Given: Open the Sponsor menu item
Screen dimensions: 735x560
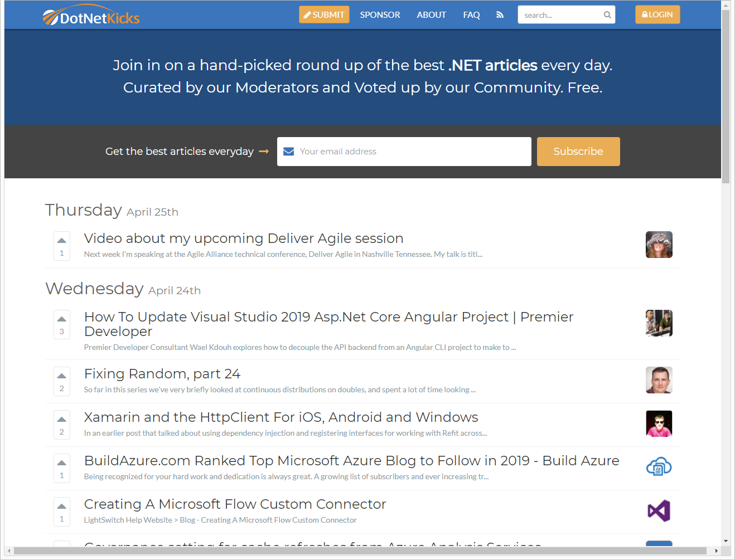Looking at the screenshot, I should (x=380, y=15).
